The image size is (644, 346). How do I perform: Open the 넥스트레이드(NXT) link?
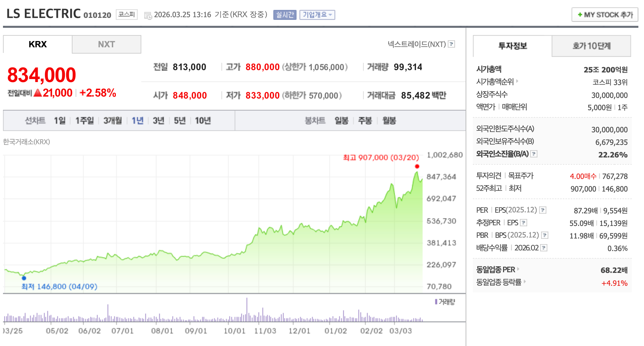[x=417, y=44]
